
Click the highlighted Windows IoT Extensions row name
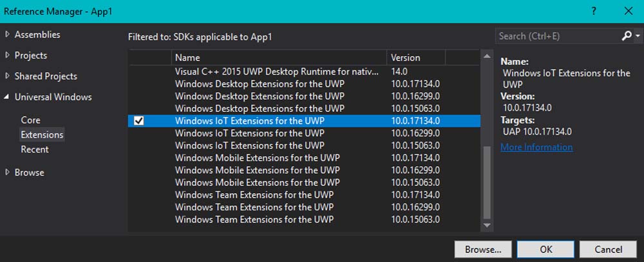pyautogui.click(x=250, y=121)
